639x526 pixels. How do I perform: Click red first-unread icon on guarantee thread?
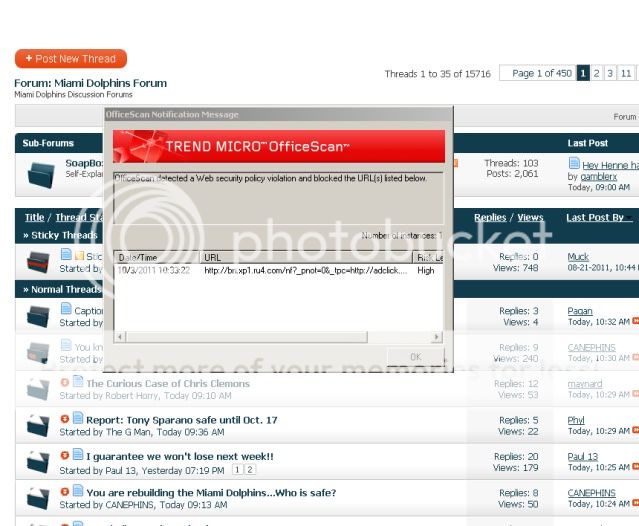point(64,455)
